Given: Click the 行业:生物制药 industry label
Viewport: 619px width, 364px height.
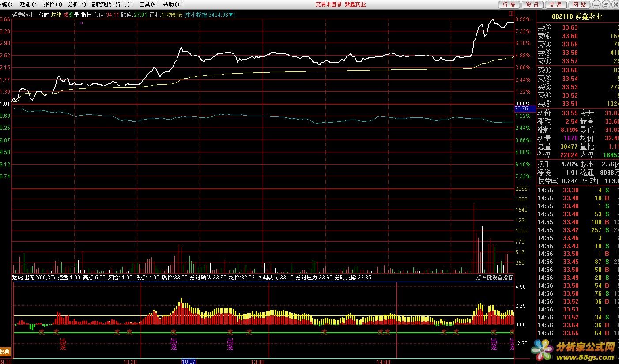Looking at the screenshot, I should pyautogui.click(x=166, y=15).
